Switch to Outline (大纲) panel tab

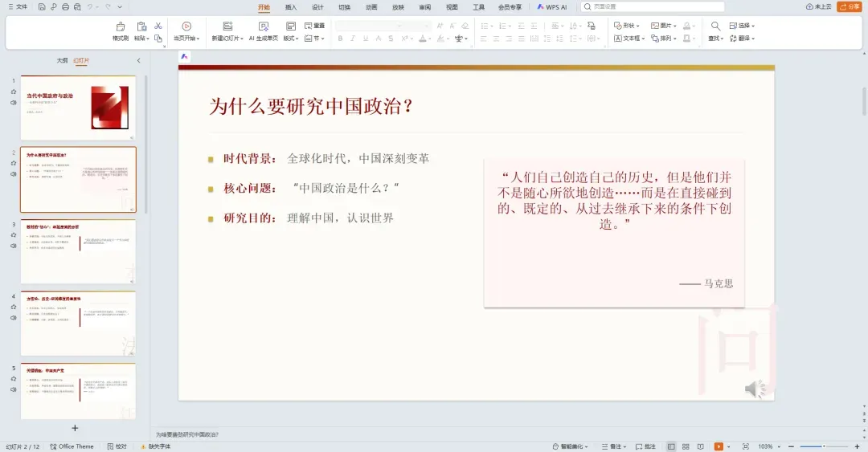[x=62, y=60]
